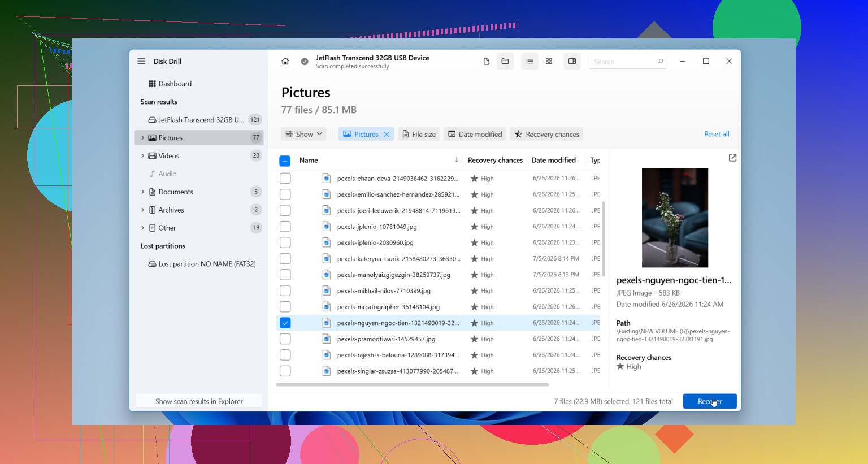The width and height of the screenshot is (868, 464).
Task: Expand the Other tree node
Action: (142, 228)
